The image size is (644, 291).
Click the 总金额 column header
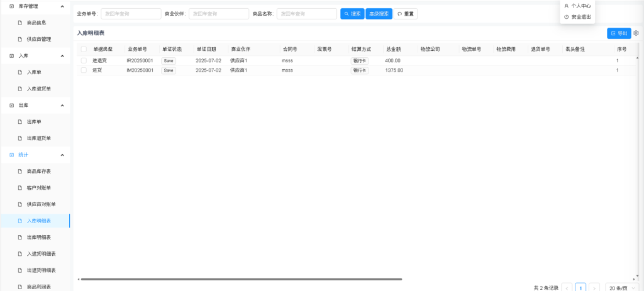point(394,49)
